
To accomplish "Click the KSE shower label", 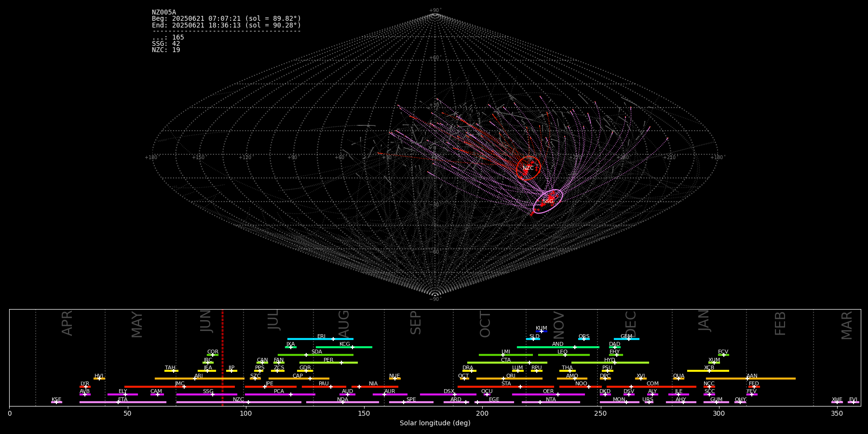I will click(x=56, y=400).
